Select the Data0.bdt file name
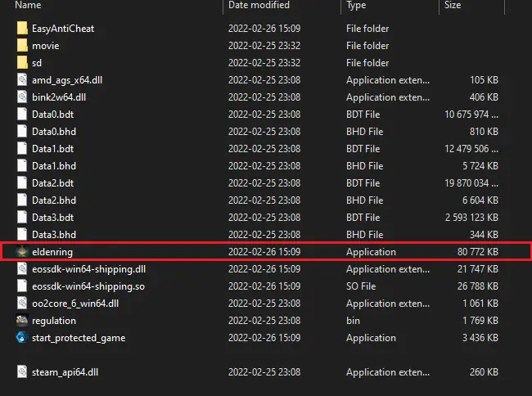 [x=52, y=115]
